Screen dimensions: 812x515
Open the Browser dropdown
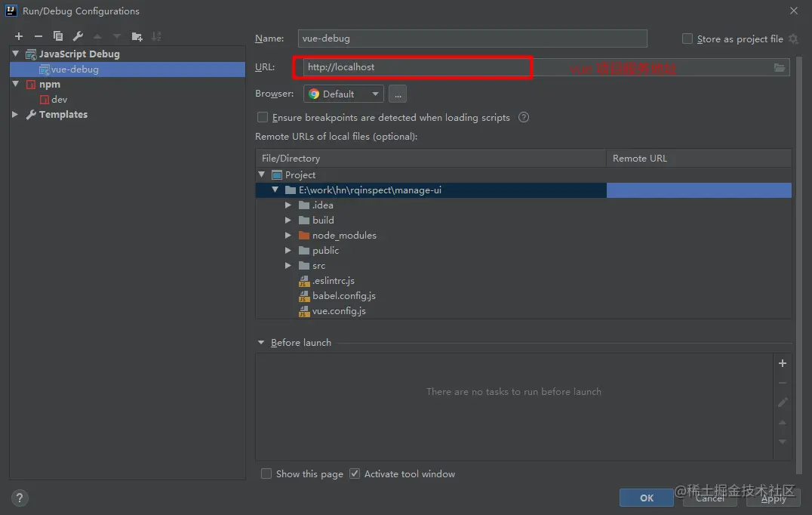coord(343,94)
